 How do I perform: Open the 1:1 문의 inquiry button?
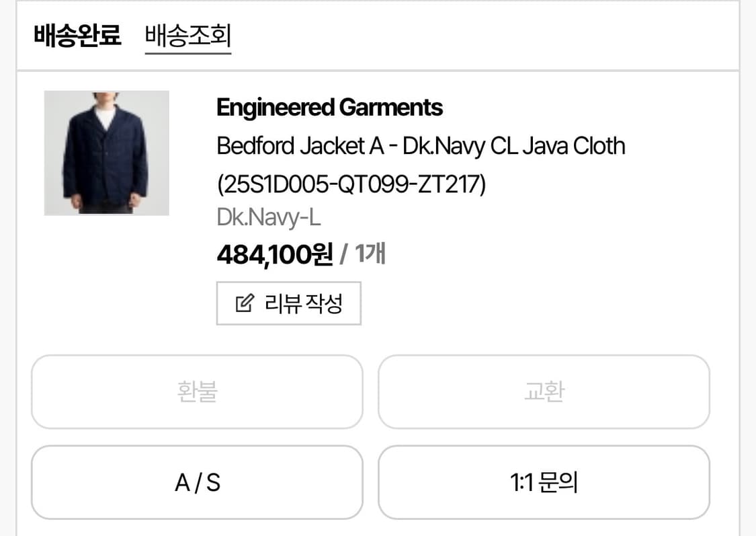pos(543,483)
